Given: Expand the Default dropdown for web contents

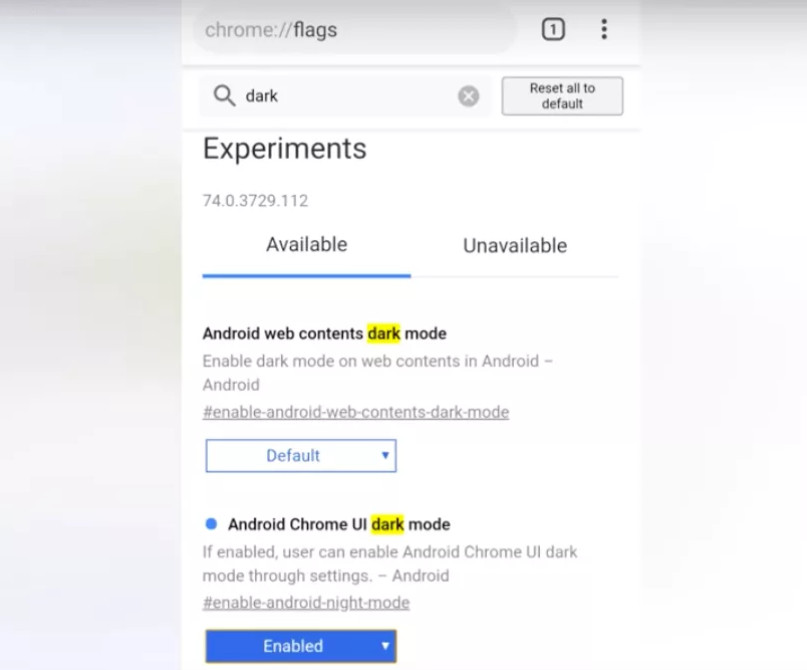Looking at the screenshot, I should [x=301, y=456].
